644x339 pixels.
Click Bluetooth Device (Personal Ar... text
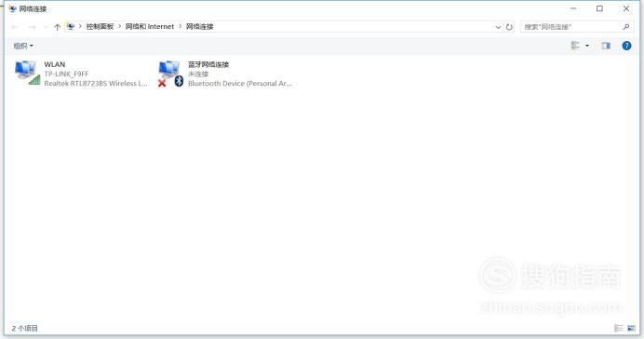pos(240,84)
